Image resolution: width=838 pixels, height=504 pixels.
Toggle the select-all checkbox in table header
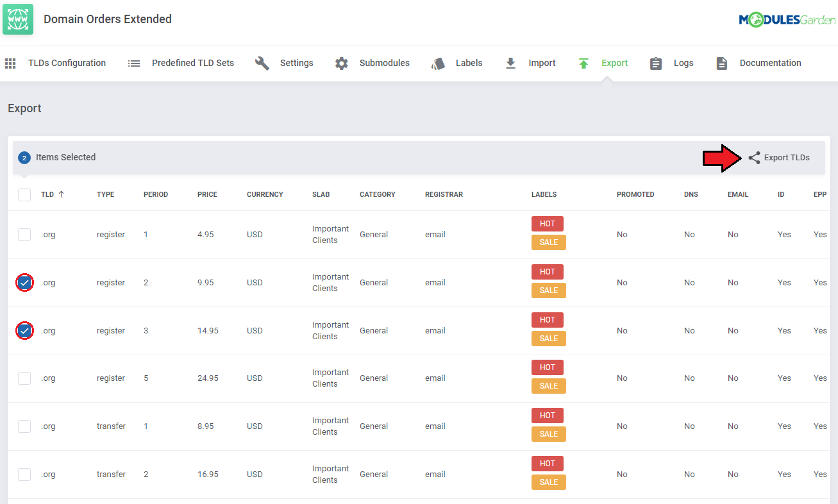(24, 194)
